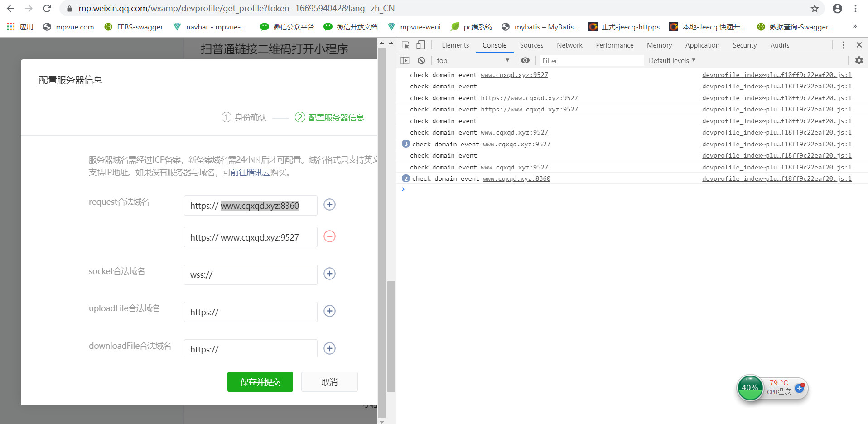
Task: Open the Audits tab in DevTools
Action: pyautogui.click(x=780, y=45)
